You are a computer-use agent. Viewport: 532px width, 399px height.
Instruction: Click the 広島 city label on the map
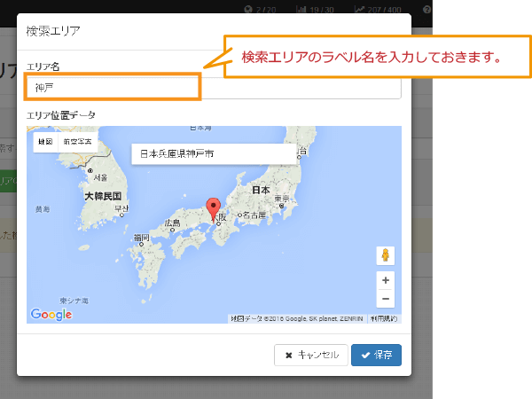(x=172, y=223)
